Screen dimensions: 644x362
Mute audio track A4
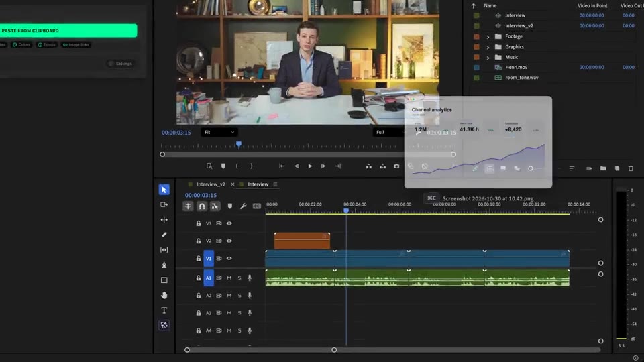coord(229,330)
